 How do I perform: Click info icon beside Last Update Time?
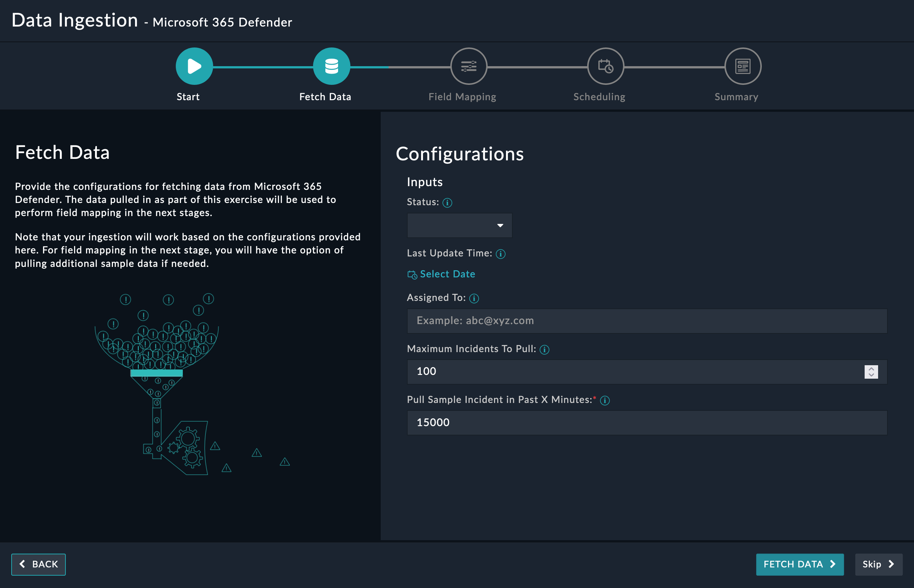click(x=500, y=254)
